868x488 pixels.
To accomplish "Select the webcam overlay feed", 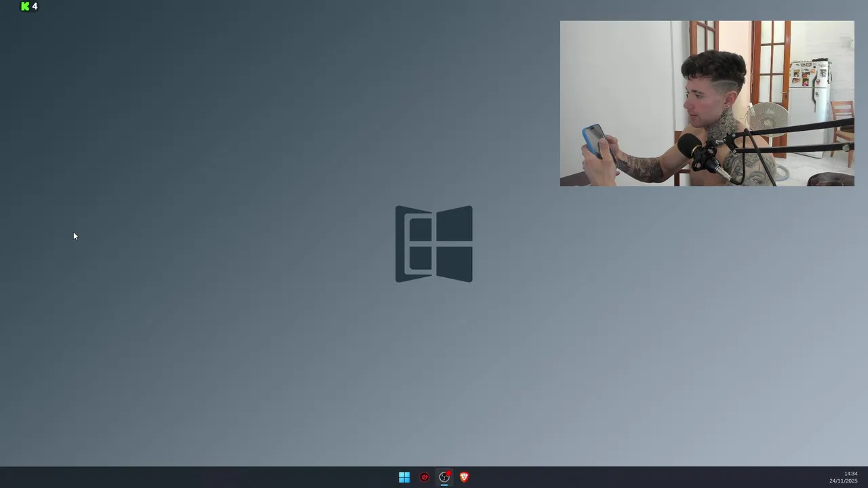I will 707,103.
